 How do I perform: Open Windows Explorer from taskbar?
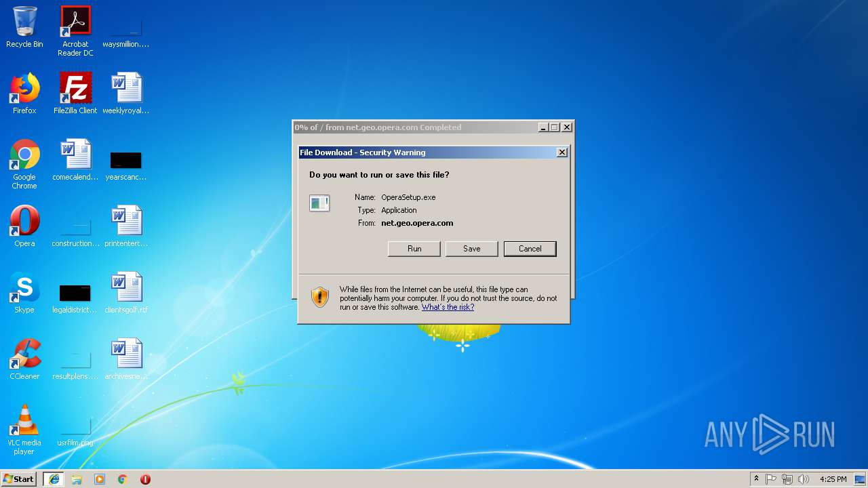(x=77, y=479)
